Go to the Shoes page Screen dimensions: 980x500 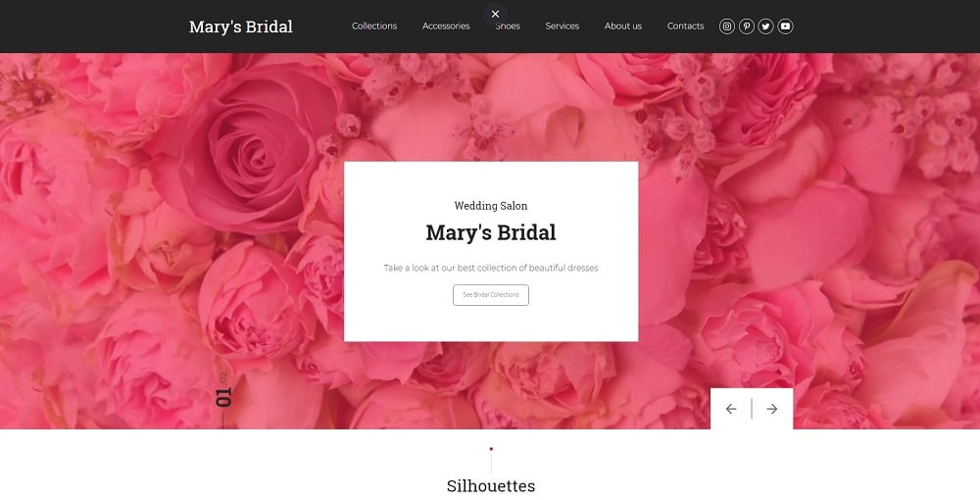pyautogui.click(x=508, y=26)
